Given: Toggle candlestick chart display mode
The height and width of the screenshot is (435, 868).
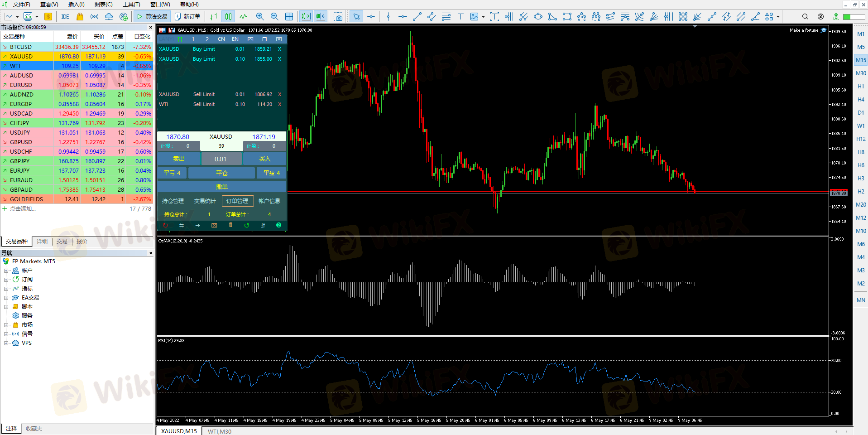Looking at the screenshot, I should [229, 17].
